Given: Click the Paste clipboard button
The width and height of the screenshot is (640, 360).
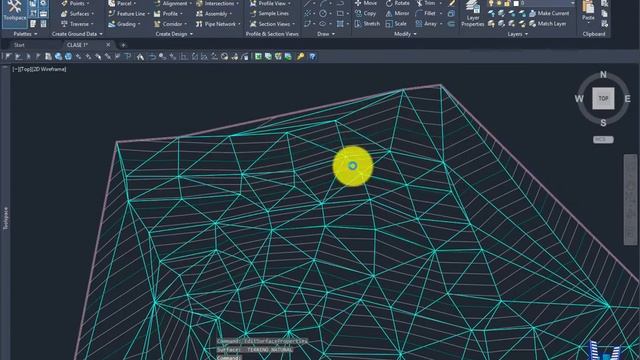Looking at the screenshot, I should click(x=588, y=11).
